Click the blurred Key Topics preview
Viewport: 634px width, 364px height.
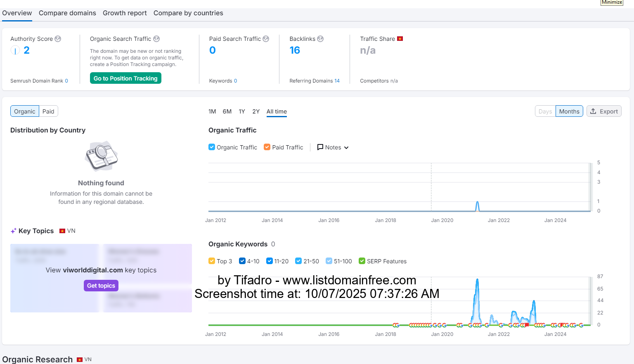pos(101,278)
